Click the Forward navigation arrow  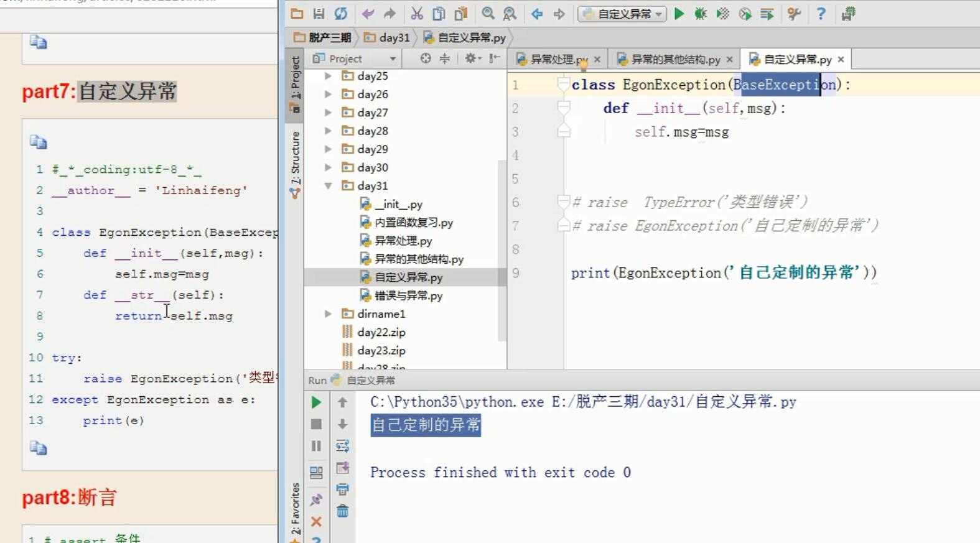559,13
